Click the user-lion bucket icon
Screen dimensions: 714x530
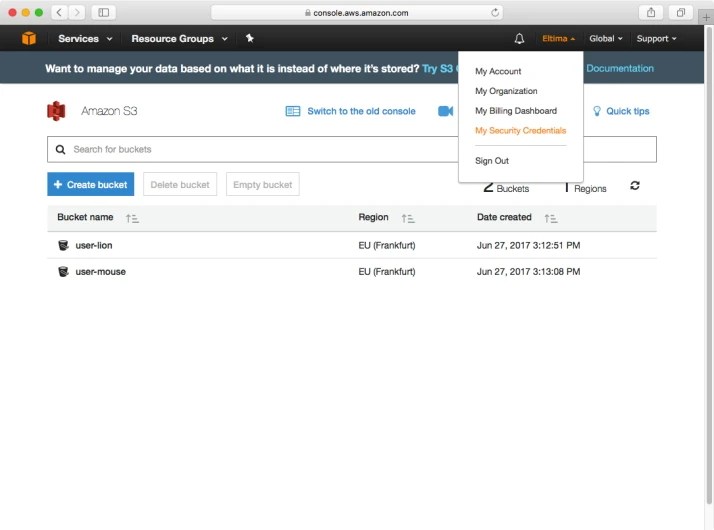click(63, 245)
